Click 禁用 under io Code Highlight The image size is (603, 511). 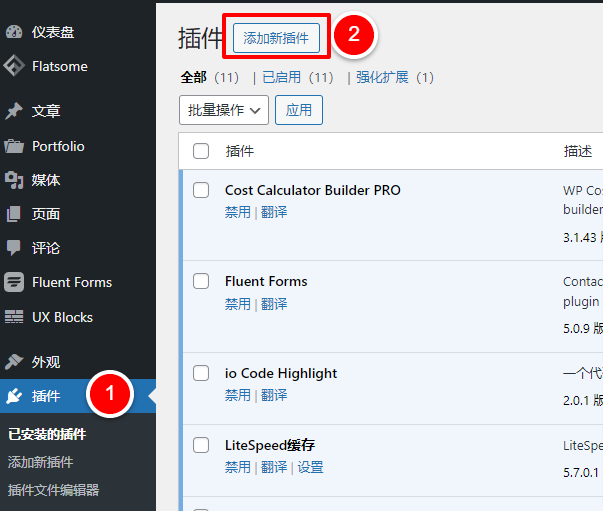(238, 395)
